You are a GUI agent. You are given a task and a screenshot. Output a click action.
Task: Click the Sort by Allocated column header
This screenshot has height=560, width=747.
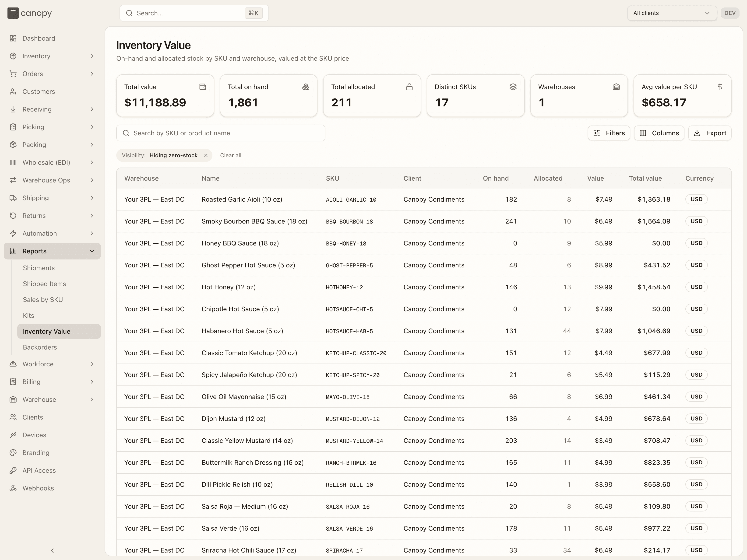tap(548, 178)
